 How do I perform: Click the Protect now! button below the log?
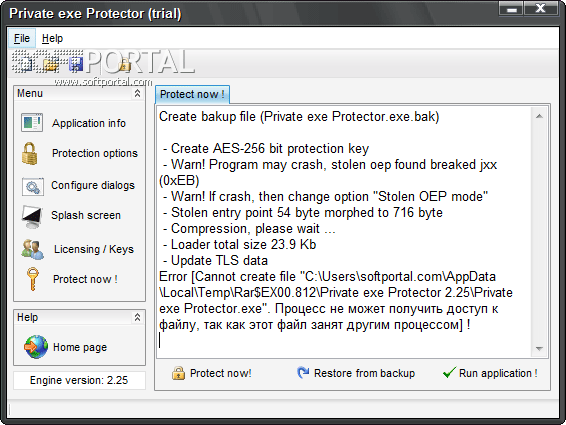click(212, 373)
